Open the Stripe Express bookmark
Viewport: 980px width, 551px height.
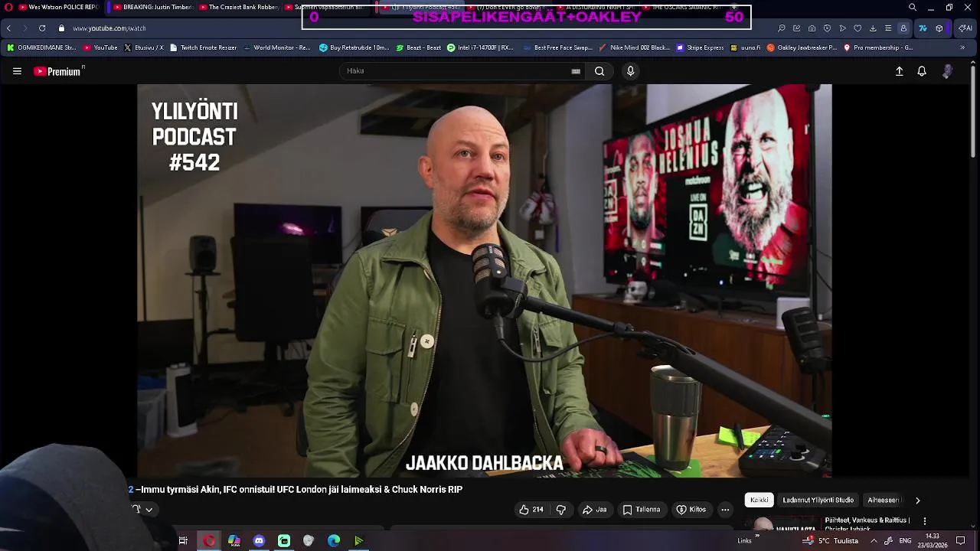coord(700,47)
